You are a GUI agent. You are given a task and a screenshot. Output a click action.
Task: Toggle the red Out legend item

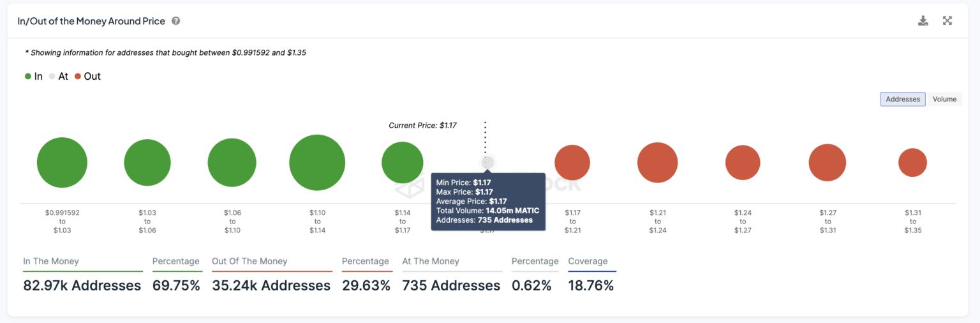pos(87,77)
